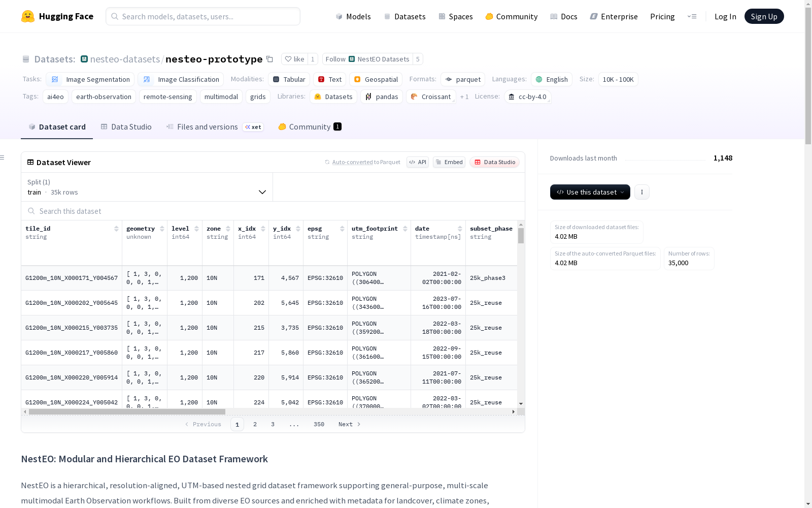Go to page 3 of the table
Viewport: 812px width, 508px height.
[273, 424]
